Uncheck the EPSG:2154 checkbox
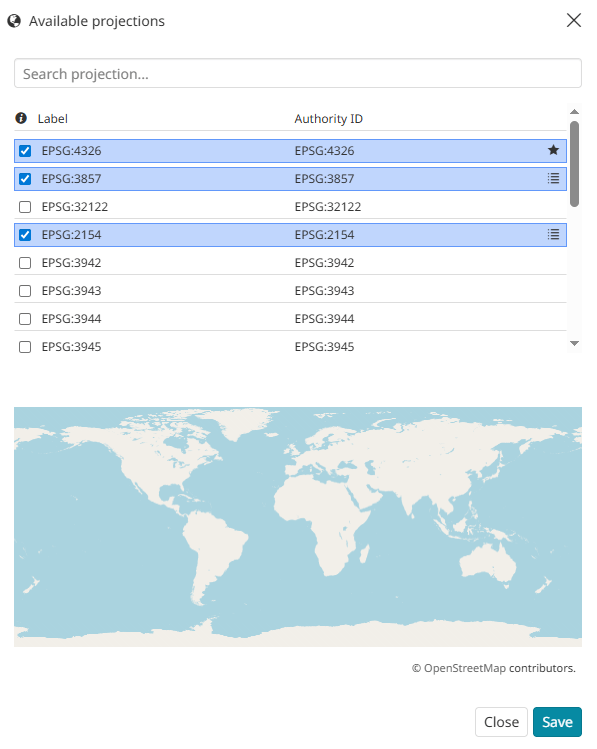The image size is (597, 749). pos(25,235)
